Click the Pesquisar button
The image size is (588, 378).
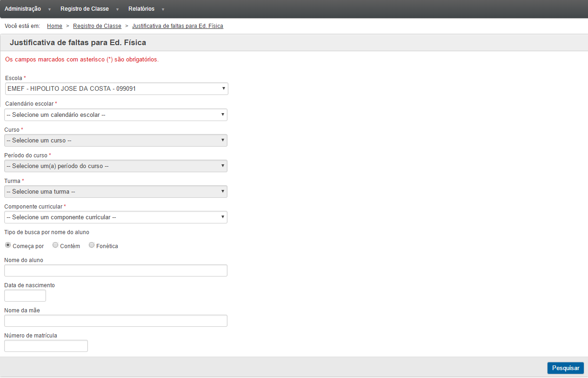tap(566, 368)
